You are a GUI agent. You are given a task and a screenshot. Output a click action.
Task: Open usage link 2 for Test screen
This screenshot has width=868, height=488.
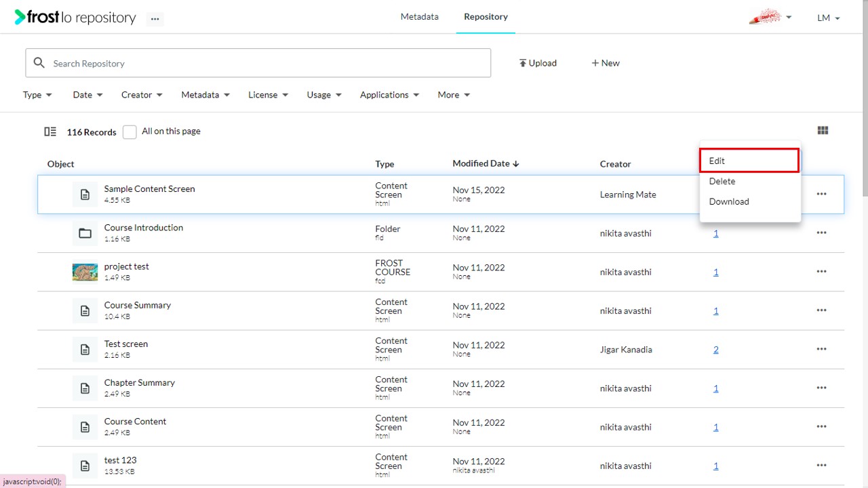(716, 350)
